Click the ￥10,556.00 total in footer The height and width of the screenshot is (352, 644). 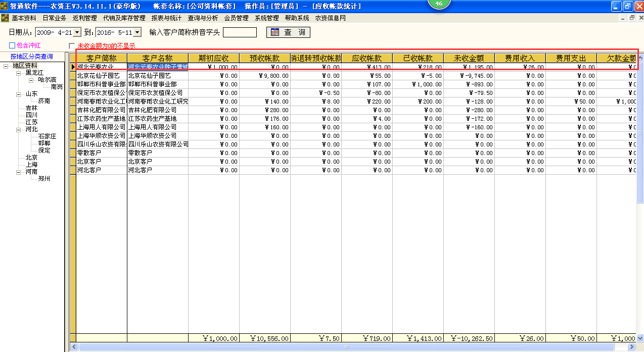point(265,338)
